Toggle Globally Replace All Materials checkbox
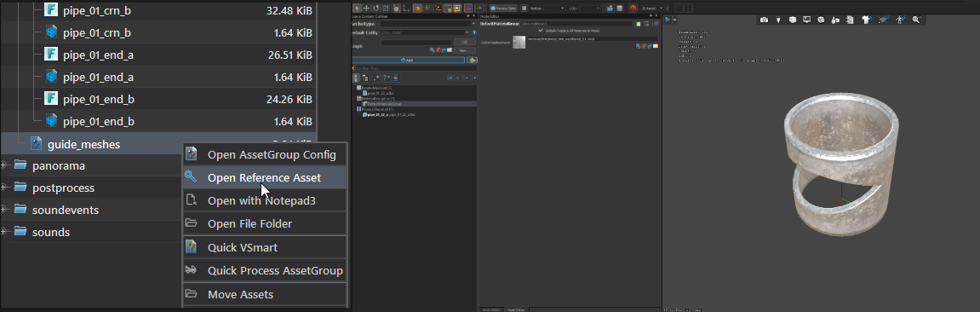 [541, 30]
